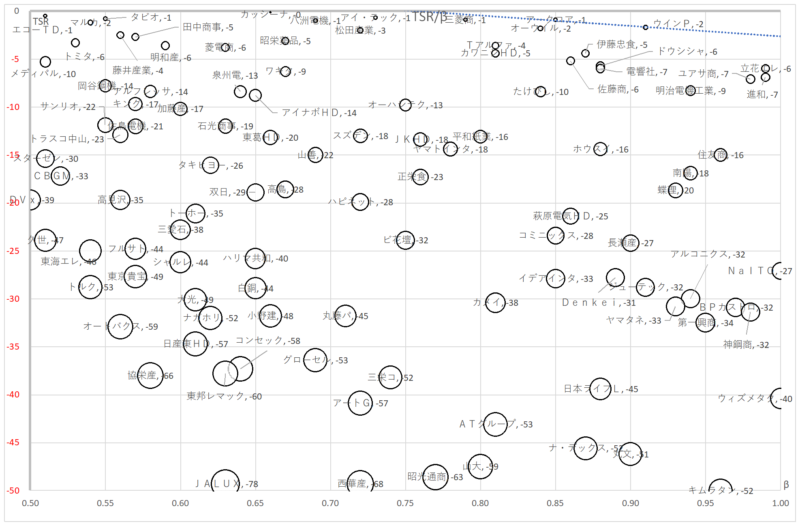
Task: Select the red '-25' y-axis tick label
Action: pos(12,251)
